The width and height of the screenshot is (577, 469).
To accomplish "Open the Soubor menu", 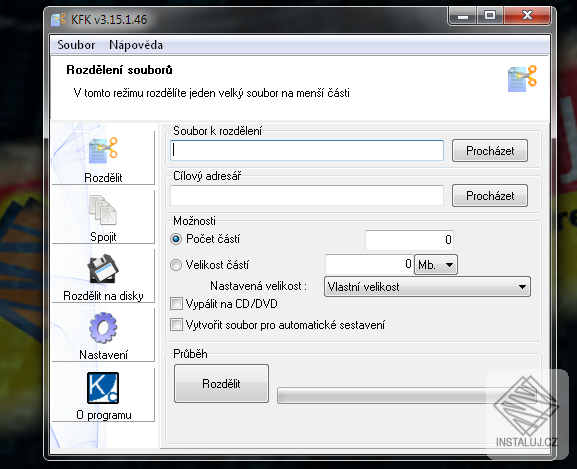I will coord(76,45).
